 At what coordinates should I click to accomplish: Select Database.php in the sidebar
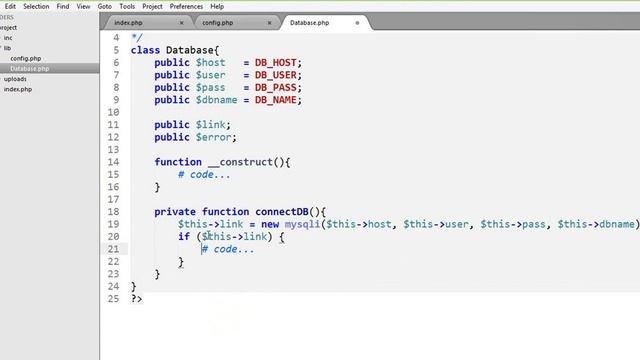click(x=30, y=69)
